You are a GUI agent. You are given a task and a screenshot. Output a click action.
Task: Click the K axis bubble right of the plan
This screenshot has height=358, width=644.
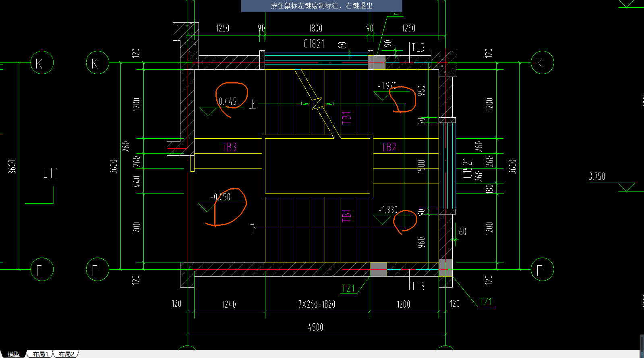[x=542, y=63]
